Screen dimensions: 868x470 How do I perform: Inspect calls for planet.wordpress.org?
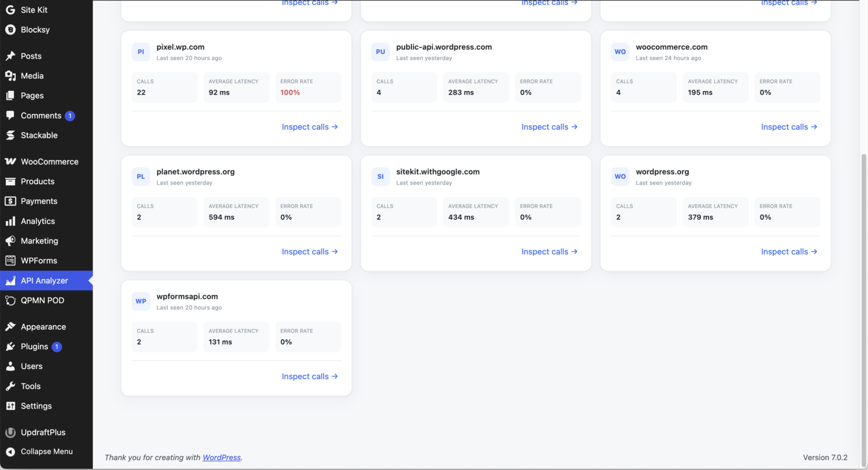coord(310,252)
